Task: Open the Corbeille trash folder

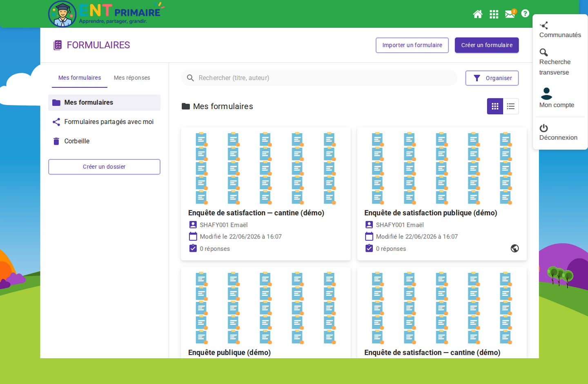Action: pos(104,141)
